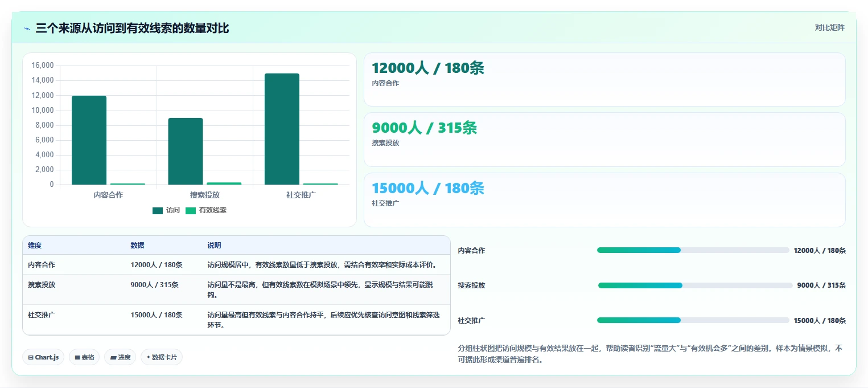
Task: Click the 内容合作 label beside its progress bar
Action: 472,251
